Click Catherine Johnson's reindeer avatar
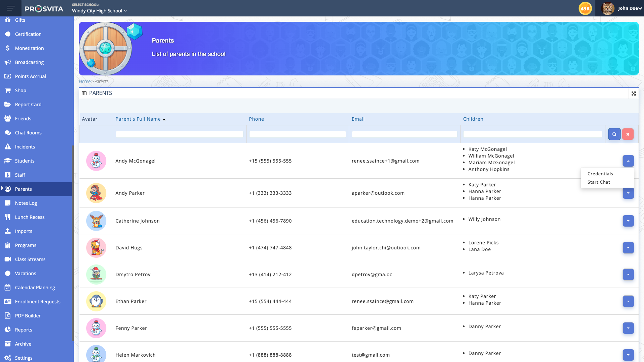The width and height of the screenshot is (644, 362). (x=96, y=221)
